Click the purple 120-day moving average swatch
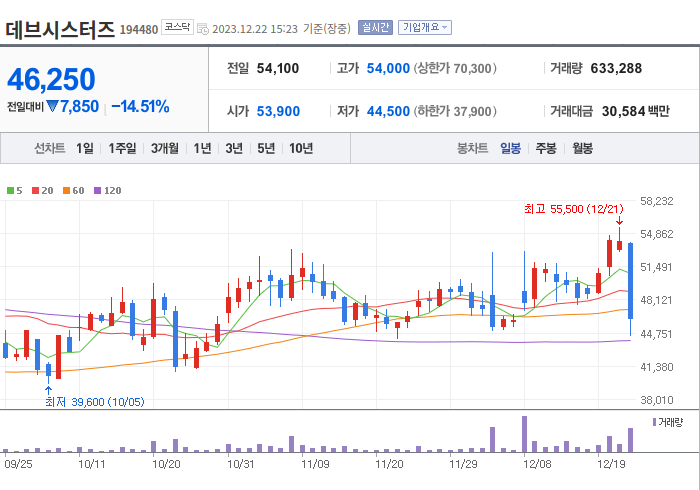Image resolution: width=700 pixels, height=490 pixels. pyautogui.click(x=97, y=191)
